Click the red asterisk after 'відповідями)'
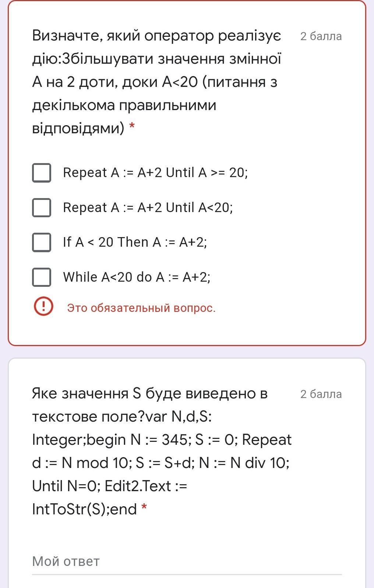The width and height of the screenshot is (374, 588). [132, 127]
